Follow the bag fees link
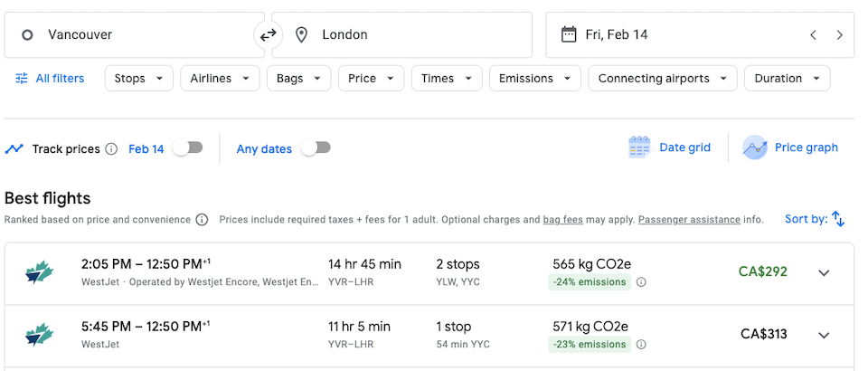 coord(563,219)
